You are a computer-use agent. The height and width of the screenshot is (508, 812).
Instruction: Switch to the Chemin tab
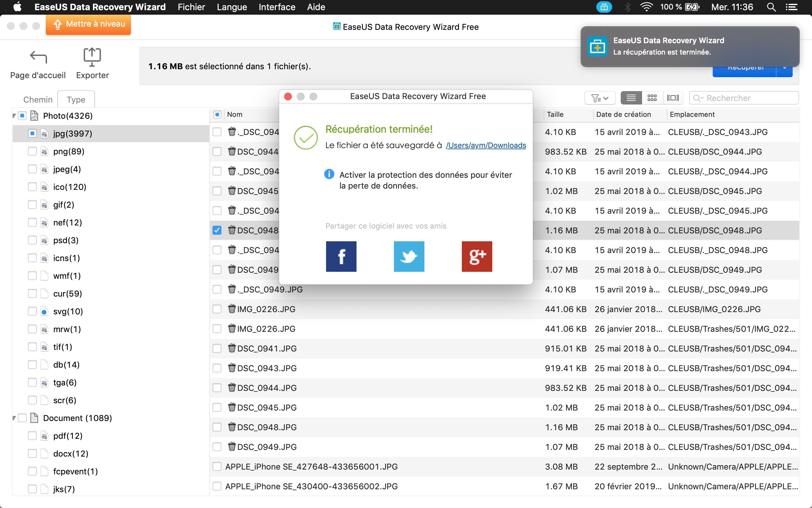[x=38, y=99]
